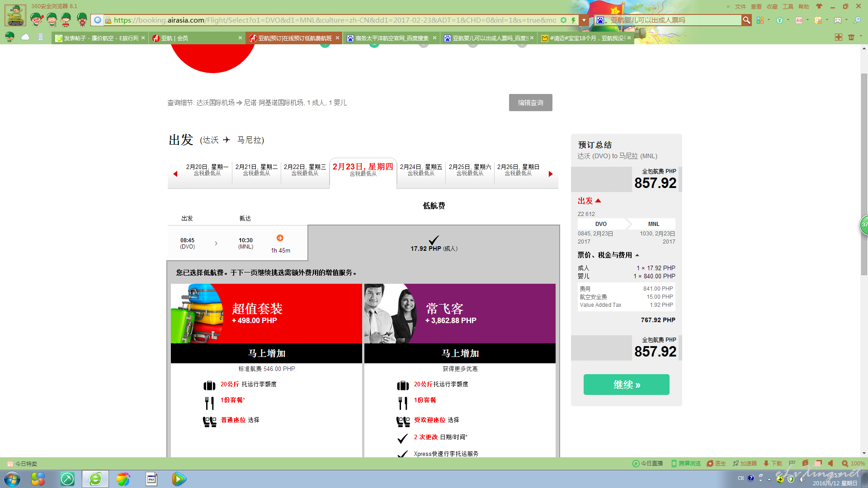Open the 帮助 menu

(804, 6)
